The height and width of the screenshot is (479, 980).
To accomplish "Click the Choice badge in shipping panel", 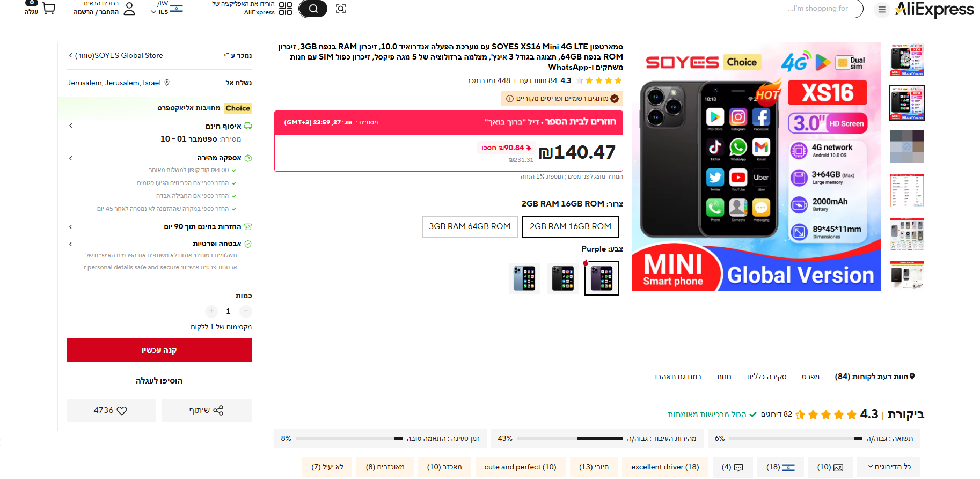I will (x=238, y=108).
